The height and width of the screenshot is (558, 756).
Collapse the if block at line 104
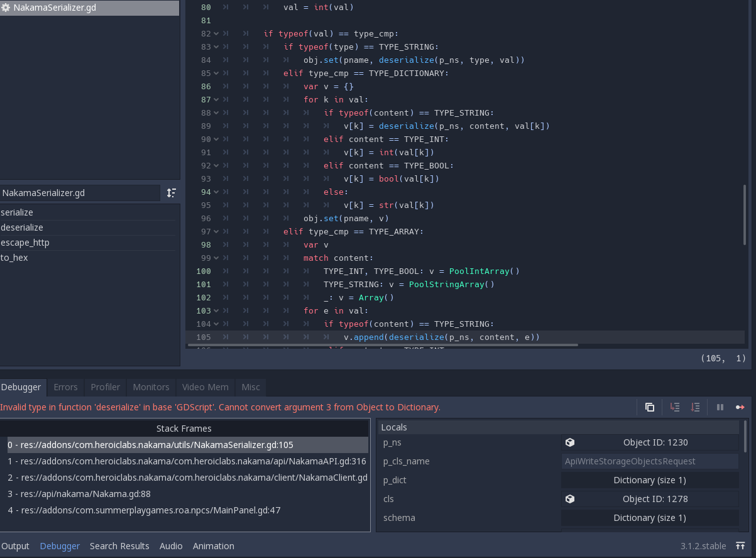(216, 324)
